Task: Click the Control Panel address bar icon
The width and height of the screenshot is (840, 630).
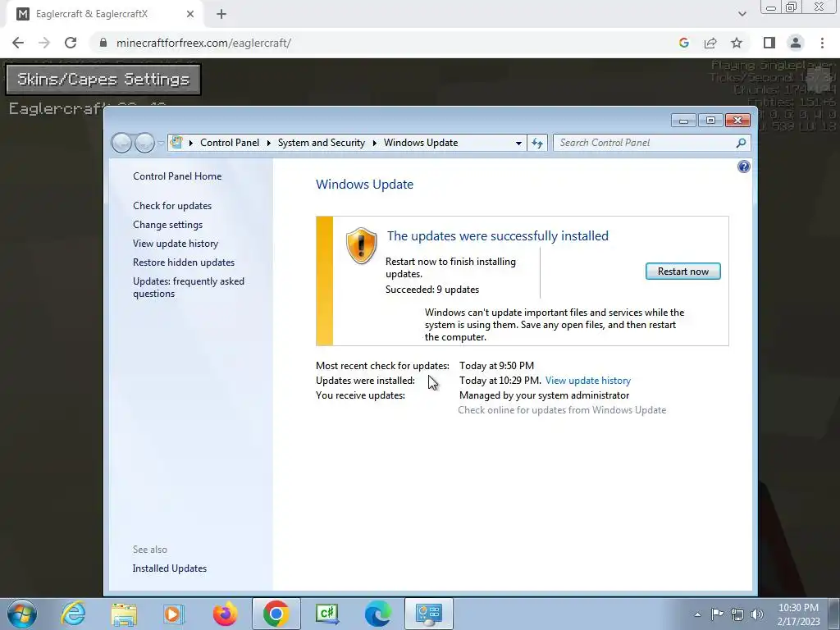Action: pos(176,143)
